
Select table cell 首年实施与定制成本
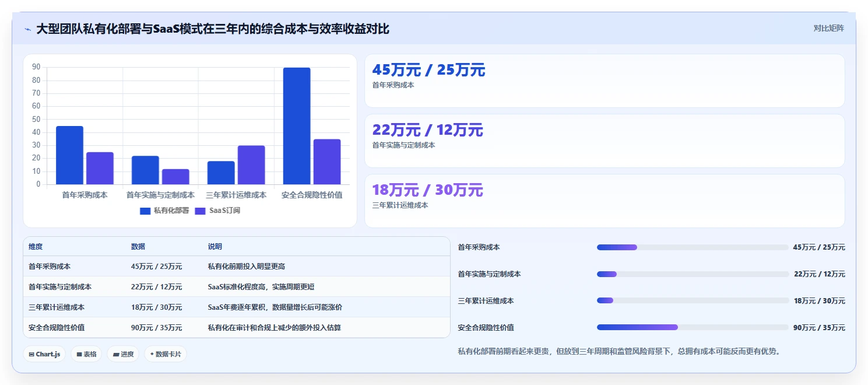coord(60,287)
